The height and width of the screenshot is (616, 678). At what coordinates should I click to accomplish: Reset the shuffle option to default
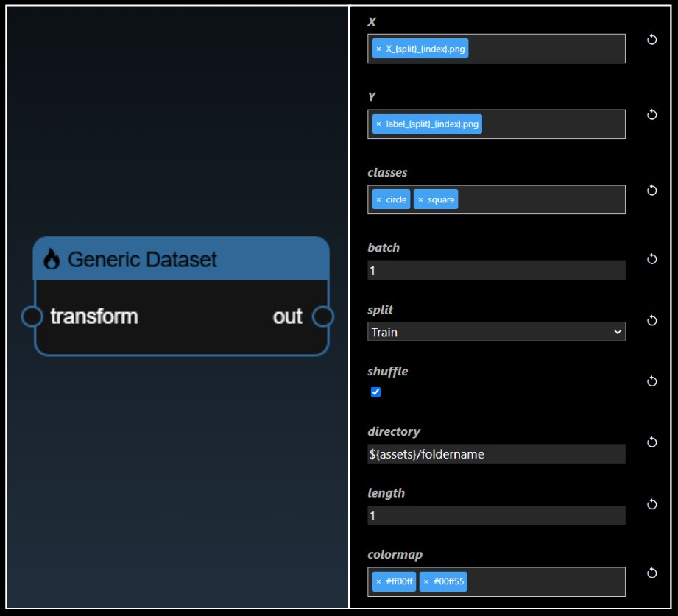(x=651, y=381)
